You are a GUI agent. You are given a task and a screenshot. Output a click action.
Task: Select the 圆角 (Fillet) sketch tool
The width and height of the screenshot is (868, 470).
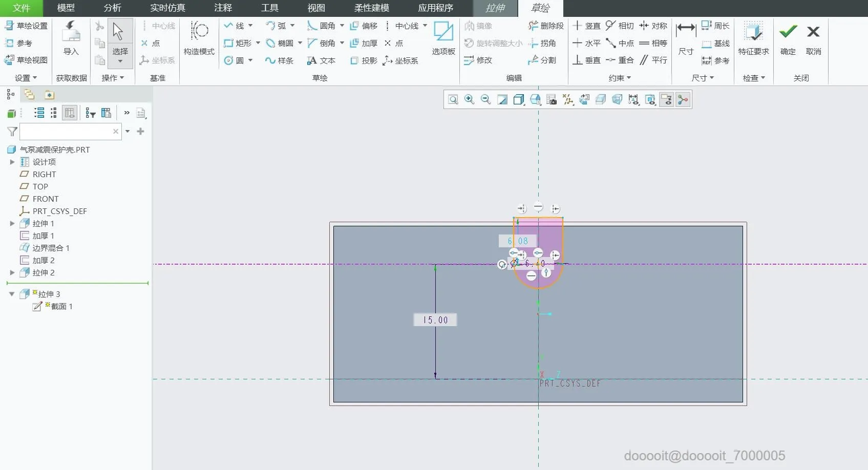pos(322,26)
